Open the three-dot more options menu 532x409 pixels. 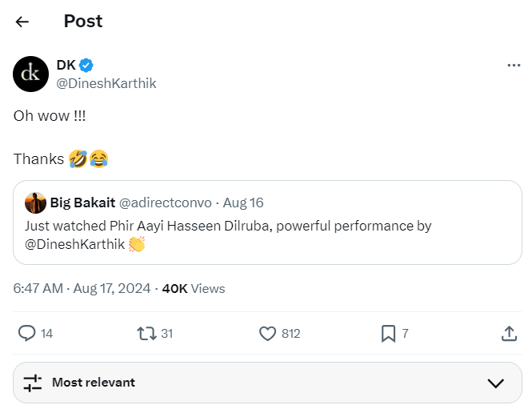[x=514, y=66]
